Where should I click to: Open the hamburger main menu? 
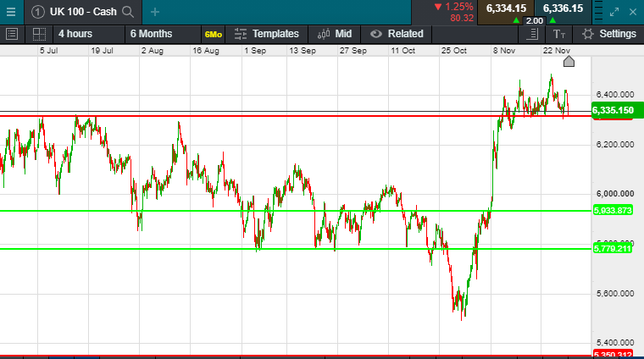pos(11,12)
